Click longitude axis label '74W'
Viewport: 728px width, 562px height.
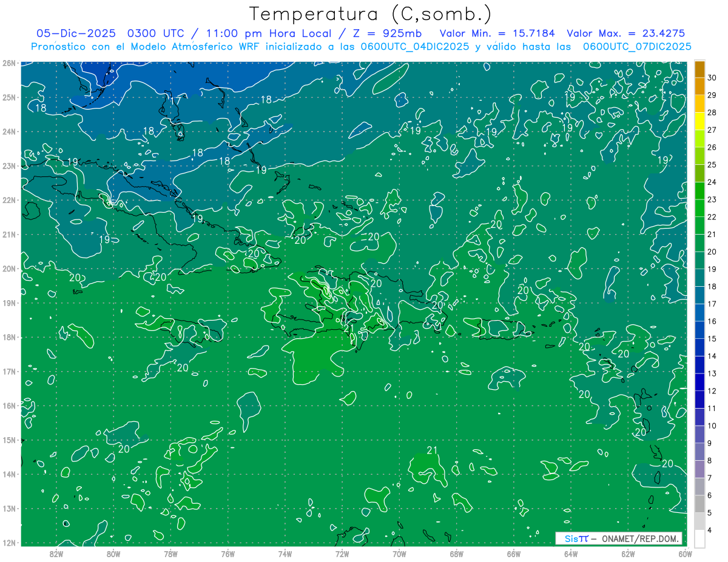click(285, 554)
